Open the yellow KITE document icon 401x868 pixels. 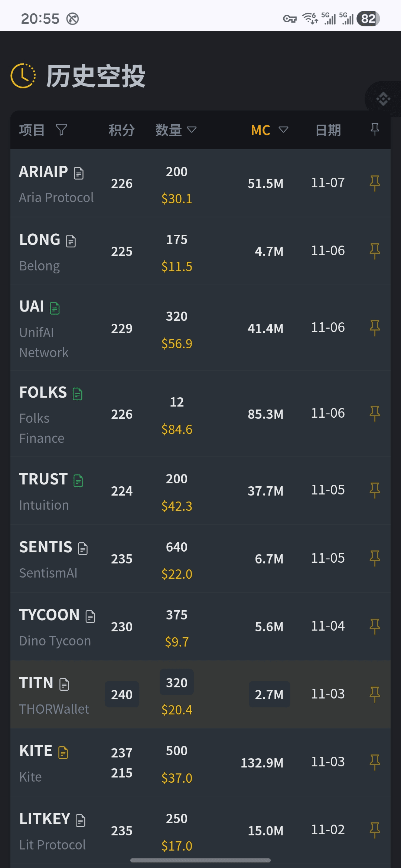coord(63,753)
